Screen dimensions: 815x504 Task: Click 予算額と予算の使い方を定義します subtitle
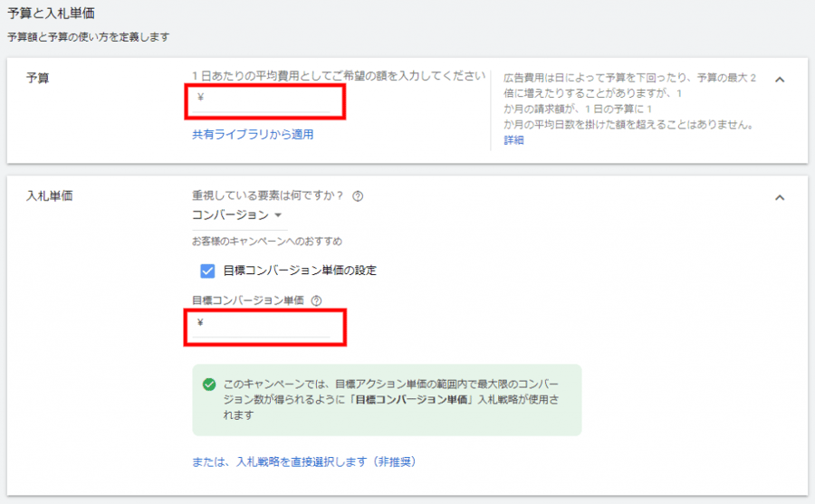[x=89, y=37]
